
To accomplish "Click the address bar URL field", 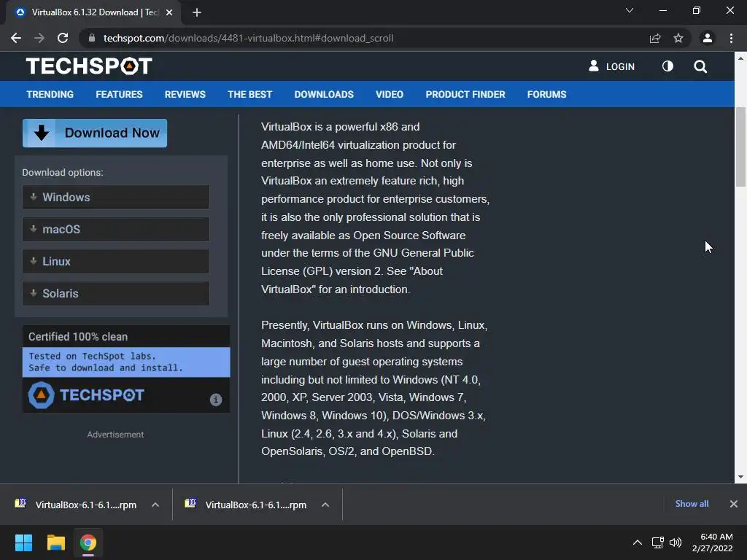I will pos(371,38).
